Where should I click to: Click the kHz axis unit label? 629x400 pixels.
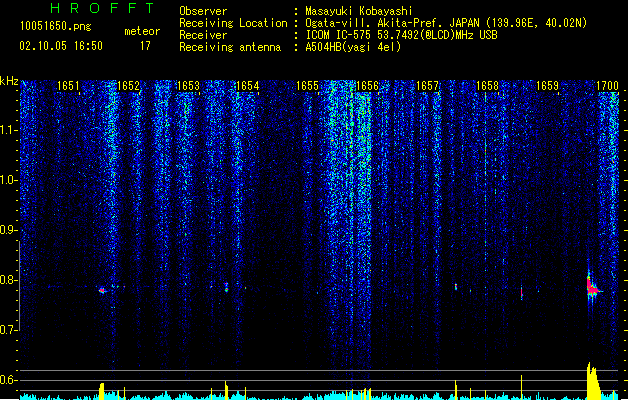9,81
